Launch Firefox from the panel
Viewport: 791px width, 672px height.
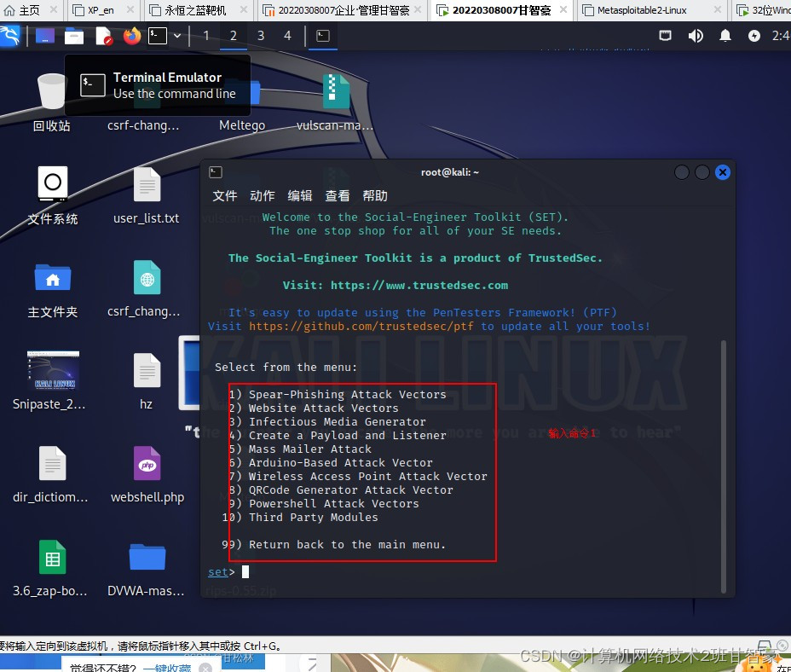coord(131,36)
